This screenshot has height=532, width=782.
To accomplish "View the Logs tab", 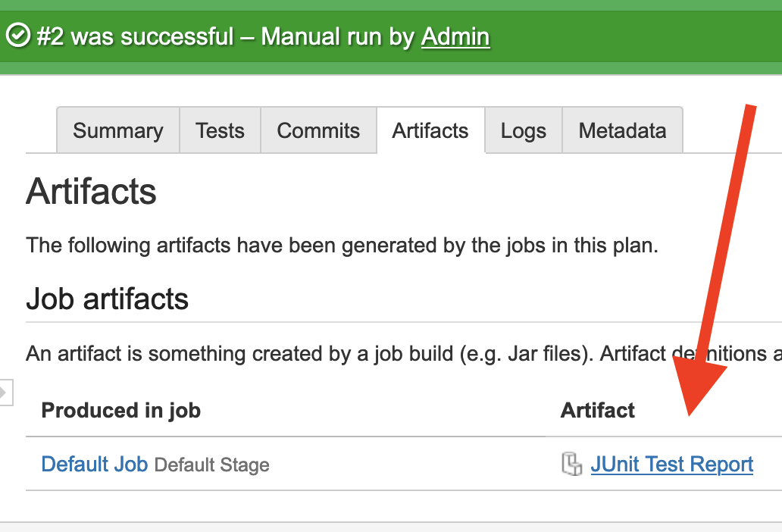I will [523, 130].
